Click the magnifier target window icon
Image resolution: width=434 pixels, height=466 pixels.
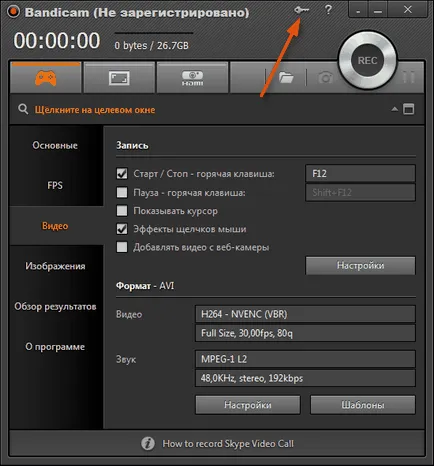click(23, 109)
